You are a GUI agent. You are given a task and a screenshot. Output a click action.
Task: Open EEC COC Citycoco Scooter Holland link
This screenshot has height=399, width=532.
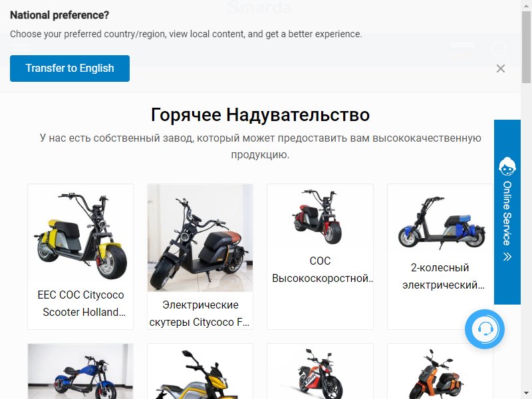point(80,303)
